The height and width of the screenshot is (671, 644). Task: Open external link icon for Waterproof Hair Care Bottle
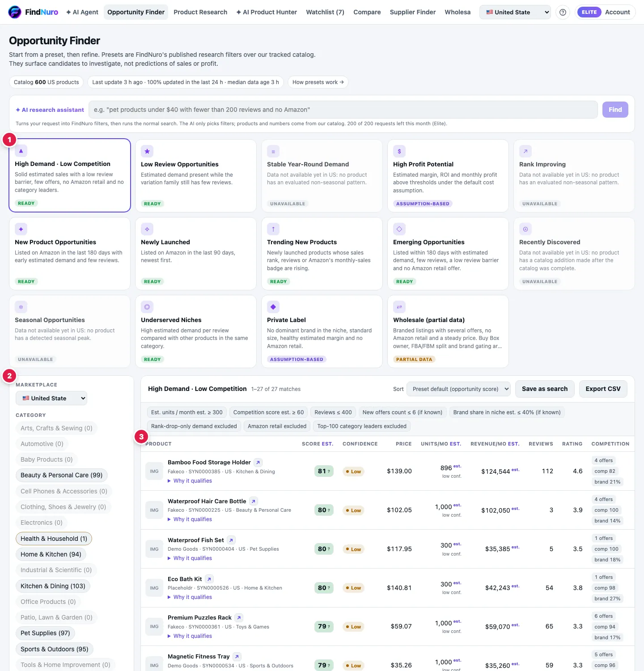pos(254,501)
